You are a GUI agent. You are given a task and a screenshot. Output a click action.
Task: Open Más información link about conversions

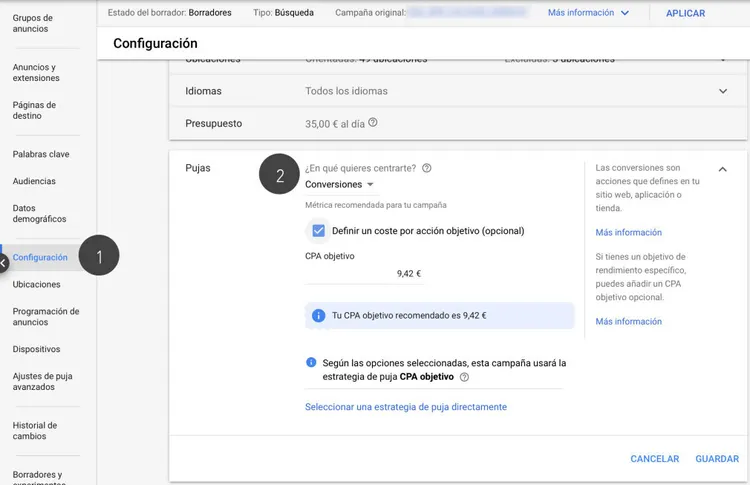coord(629,232)
